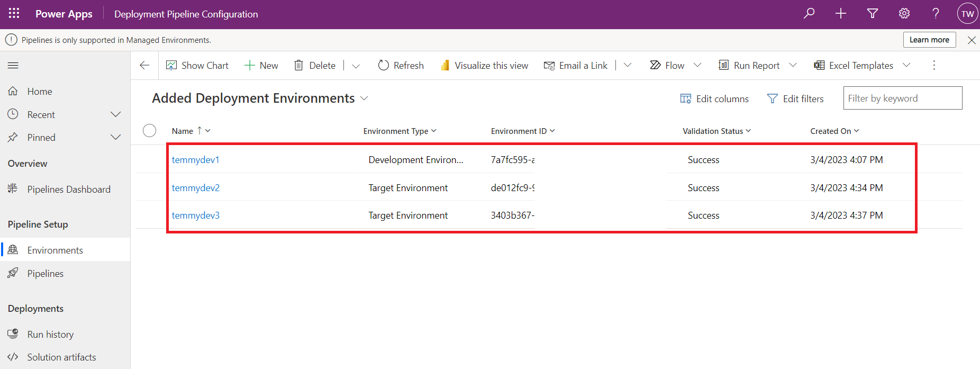Click the de012fc9 environment ID cell

(x=513, y=188)
